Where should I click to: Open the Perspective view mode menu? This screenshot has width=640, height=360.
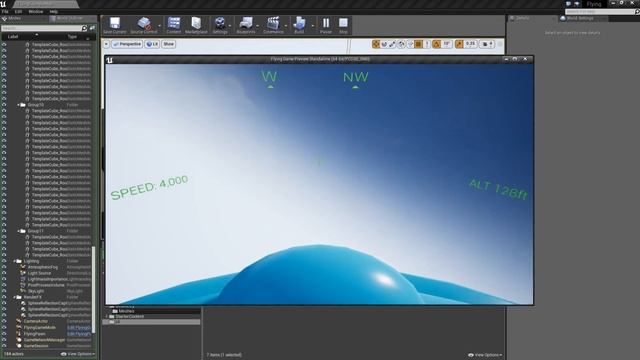127,44
